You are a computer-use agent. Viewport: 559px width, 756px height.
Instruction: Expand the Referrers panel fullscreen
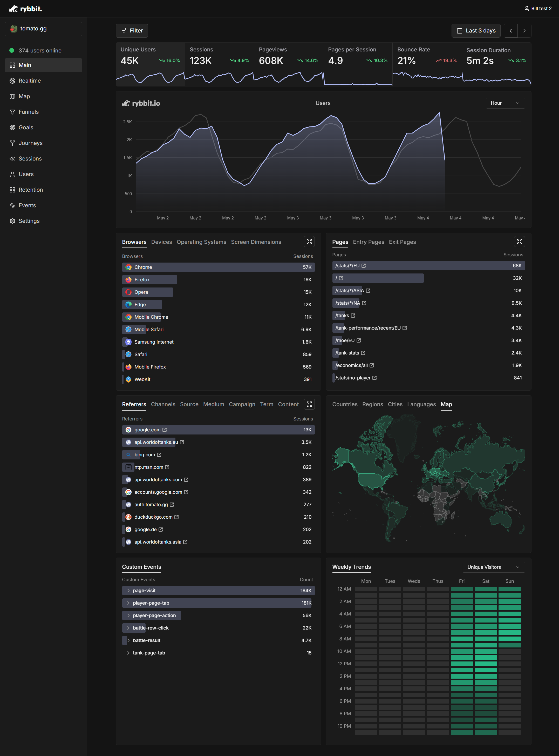(x=309, y=404)
